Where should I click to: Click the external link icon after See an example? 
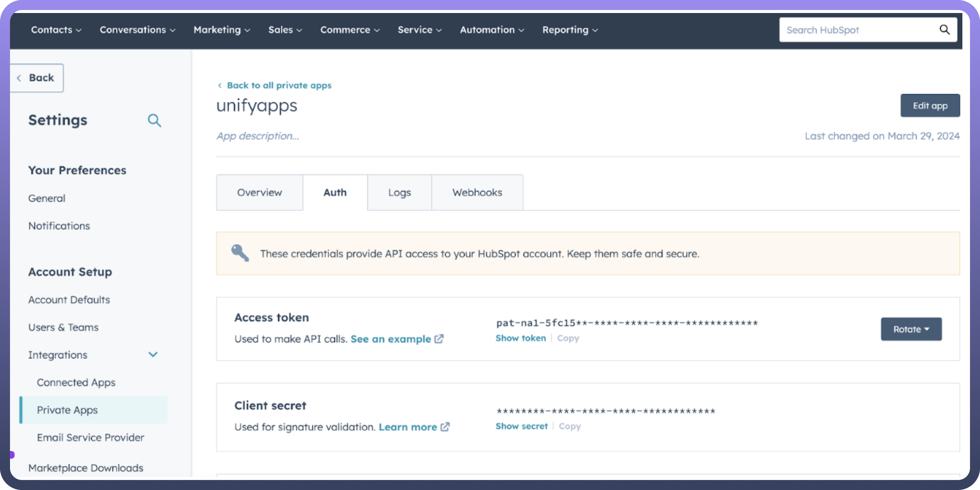[x=439, y=338]
